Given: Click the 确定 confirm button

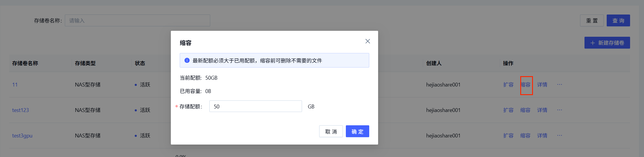Looking at the screenshot, I should pos(357,132).
